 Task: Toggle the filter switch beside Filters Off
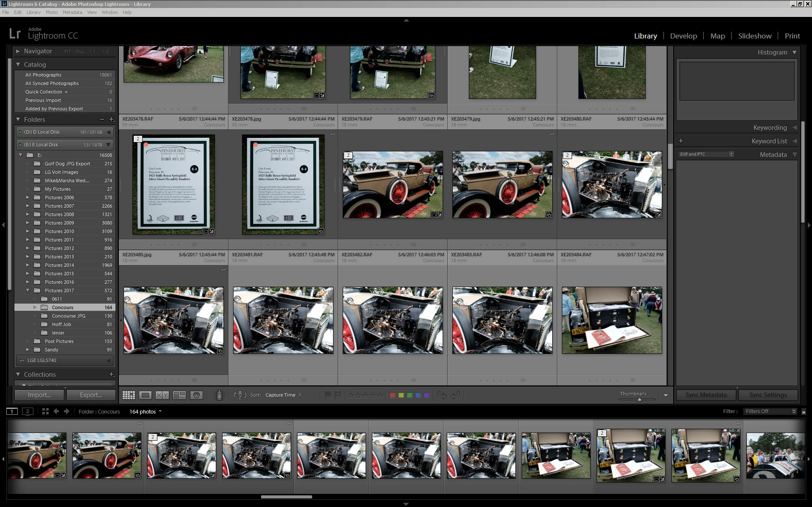coord(804,411)
